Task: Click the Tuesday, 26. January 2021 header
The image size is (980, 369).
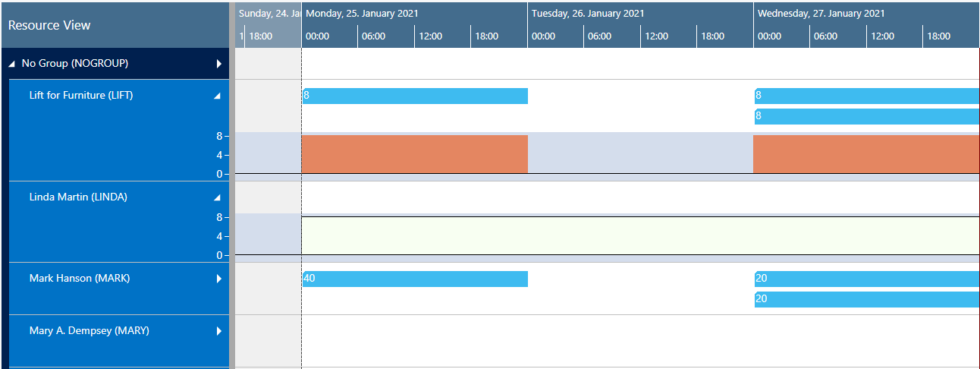Action: pos(588,14)
